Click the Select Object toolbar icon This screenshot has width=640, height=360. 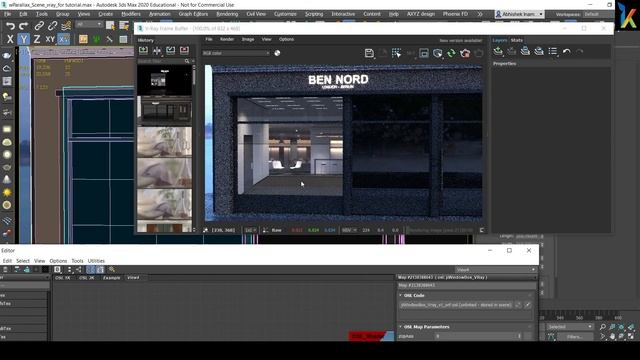110,26
